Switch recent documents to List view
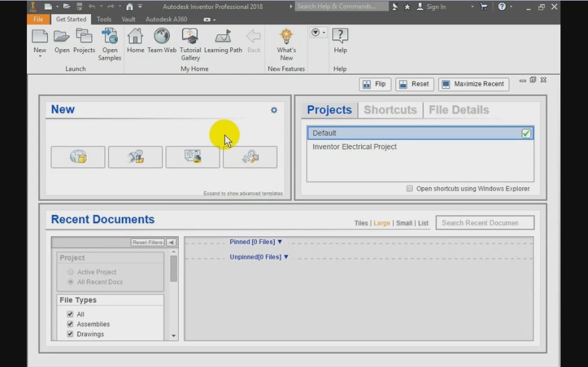Image resolution: width=588 pixels, height=367 pixels. pyautogui.click(x=423, y=223)
